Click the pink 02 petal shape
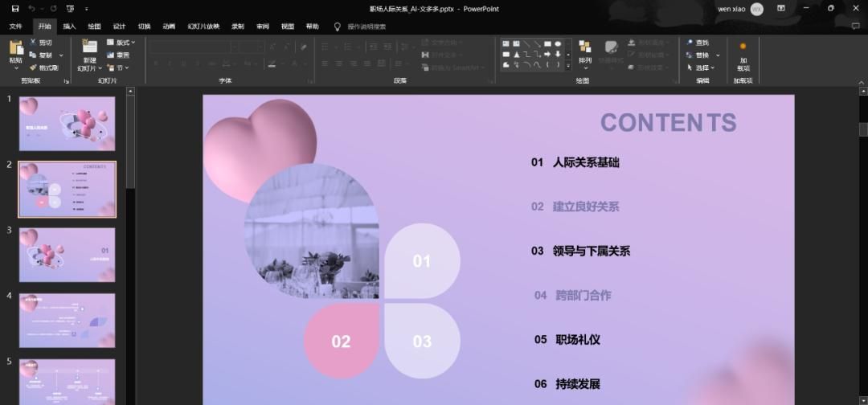The height and width of the screenshot is (405, 868). pyautogui.click(x=342, y=342)
